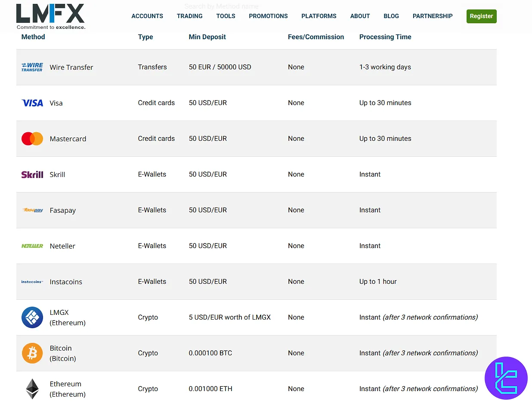This screenshot has width=532, height=404.
Task: Select the Skrill method name
Action: 58,174
